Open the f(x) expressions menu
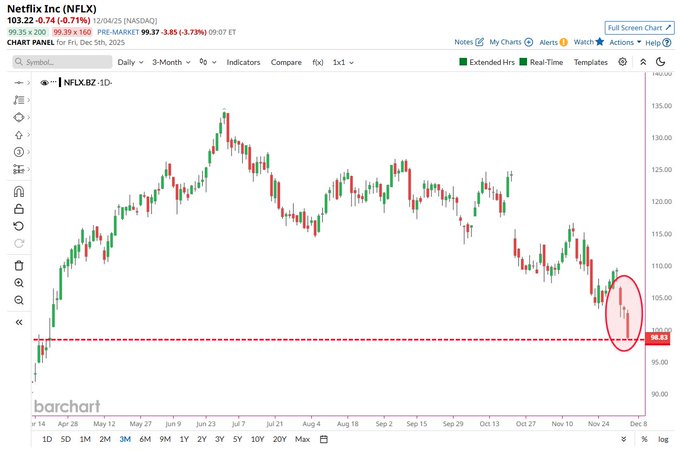680x451 pixels. (318, 62)
